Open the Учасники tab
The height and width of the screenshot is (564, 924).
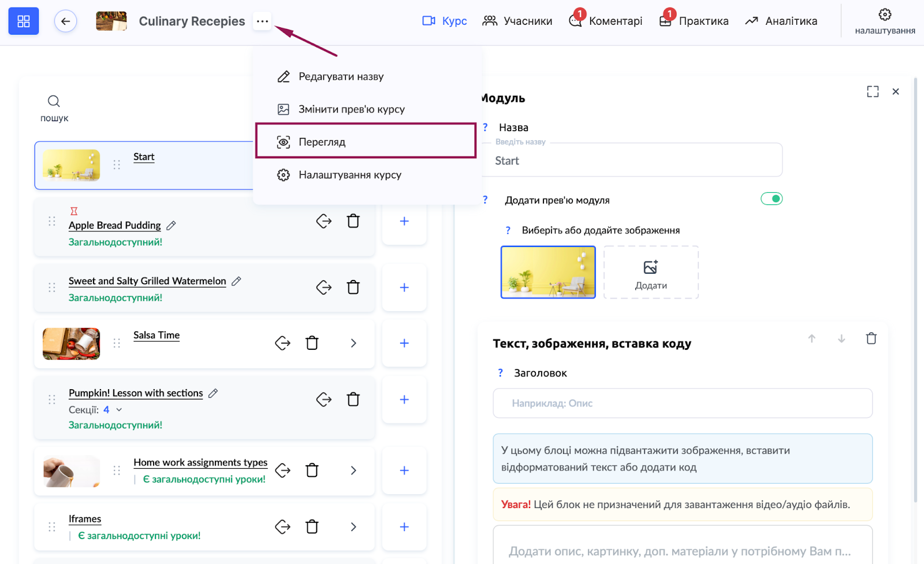click(517, 21)
